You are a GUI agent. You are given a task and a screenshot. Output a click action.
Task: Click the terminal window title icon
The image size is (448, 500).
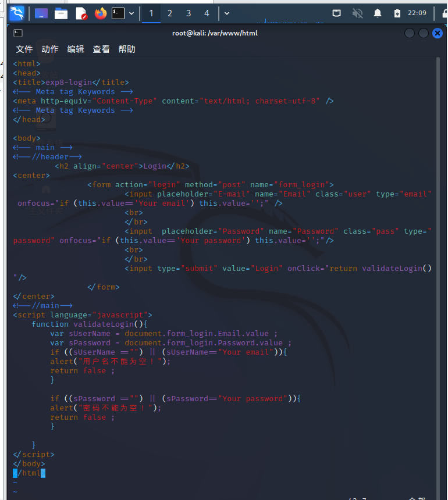click(x=18, y=33)
